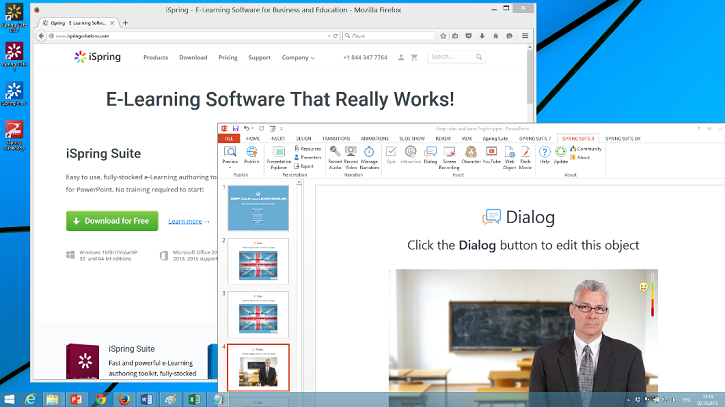Image resolution: width=725 pixels, height=407 pixels.
Task: Open Resources in Presentation group
Action: tap(307, 148)
